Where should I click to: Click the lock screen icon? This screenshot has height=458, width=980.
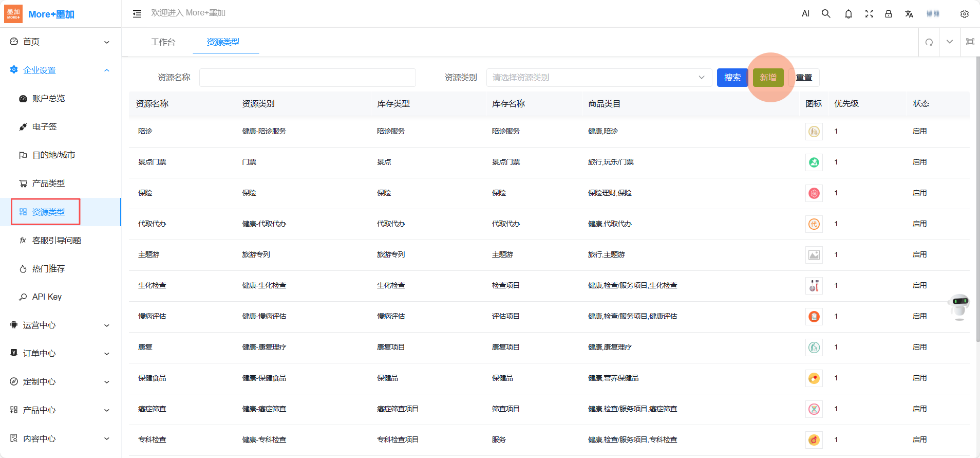click(888, 14)
